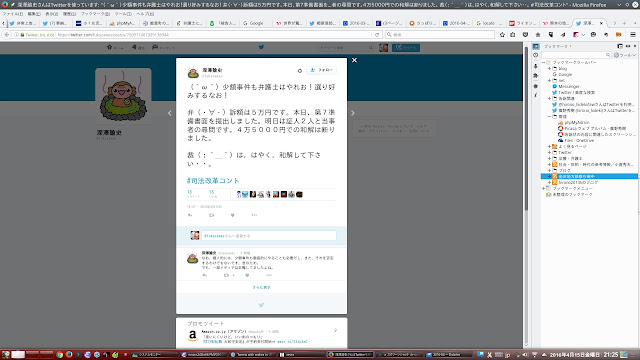Open the ブックマーク menu in the menu bar
The image size is (640, 360).
coord(95,14)
